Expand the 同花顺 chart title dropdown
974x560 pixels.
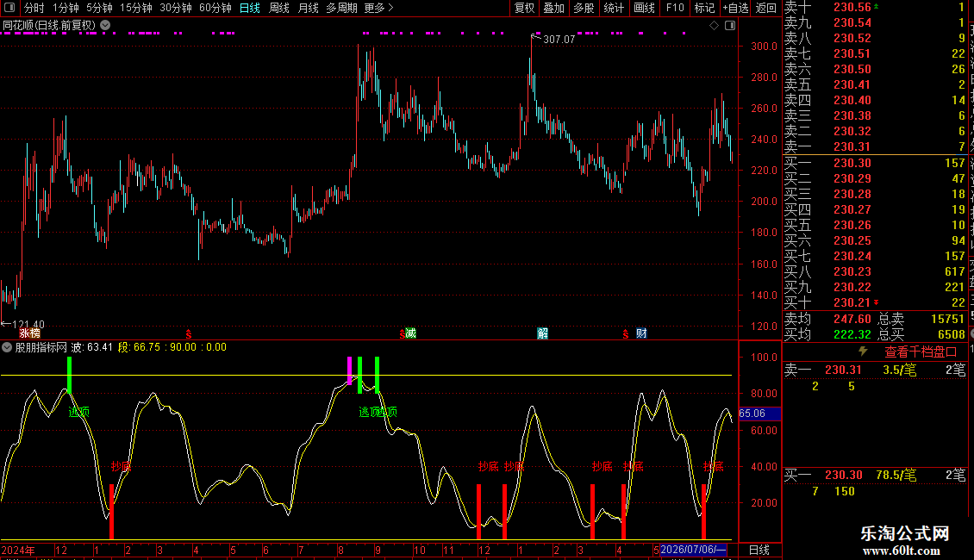click(106, 26)
